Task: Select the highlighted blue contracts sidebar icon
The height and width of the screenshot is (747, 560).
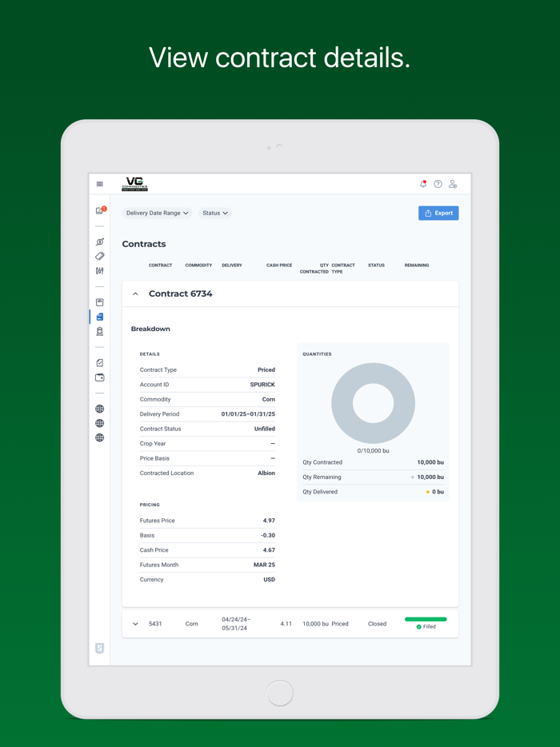Action: pyautogui.click(x=100, y=317)
